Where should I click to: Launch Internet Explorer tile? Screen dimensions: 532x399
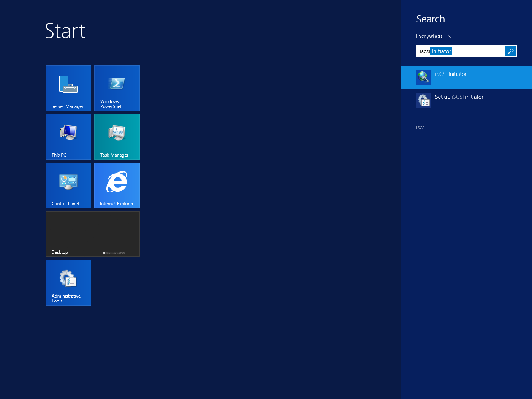(117, 185)
